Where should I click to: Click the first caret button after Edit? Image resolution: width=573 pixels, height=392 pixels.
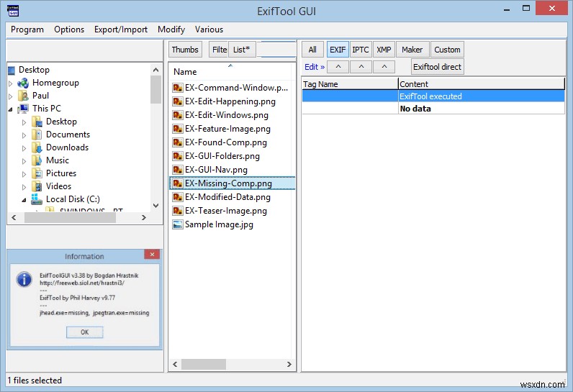[x=338, y=67]
